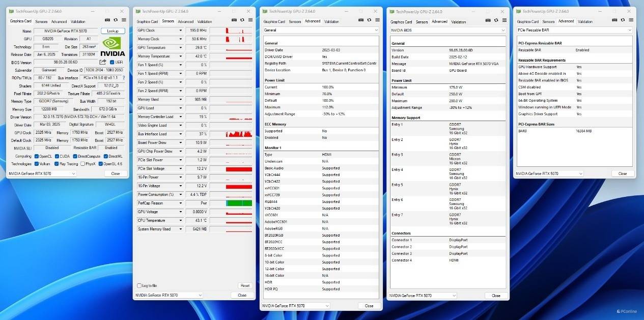
Task: Click the Lookup button
Action: click(x=113, y=31)
